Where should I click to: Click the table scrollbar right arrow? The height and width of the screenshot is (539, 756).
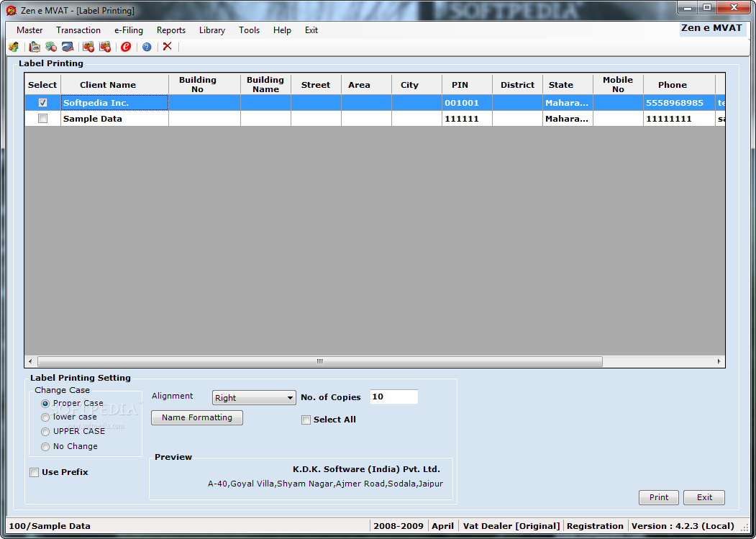(719, 361)
